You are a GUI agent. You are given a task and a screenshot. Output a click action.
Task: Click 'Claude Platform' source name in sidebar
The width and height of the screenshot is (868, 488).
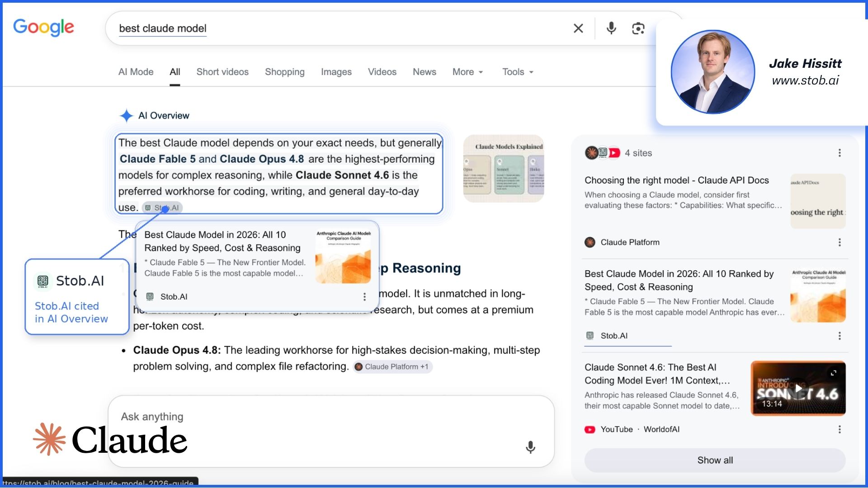tap(630, 242)
